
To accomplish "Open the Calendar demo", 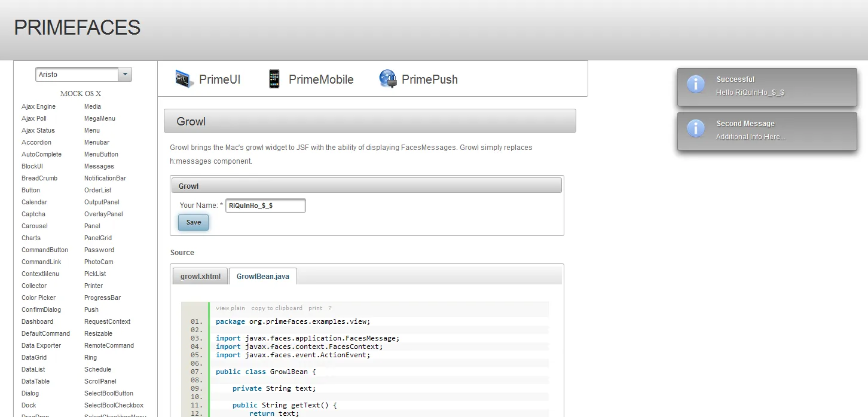I will click(x=35, y=202).
